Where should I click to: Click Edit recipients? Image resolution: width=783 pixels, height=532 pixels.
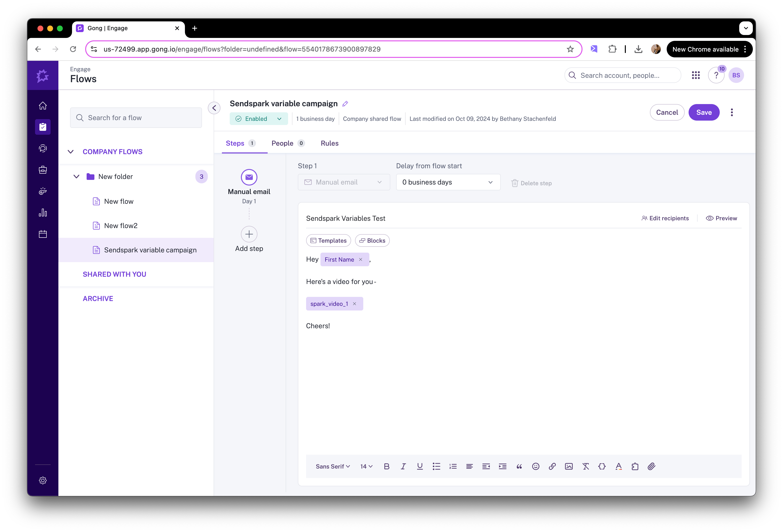(665, 218)
